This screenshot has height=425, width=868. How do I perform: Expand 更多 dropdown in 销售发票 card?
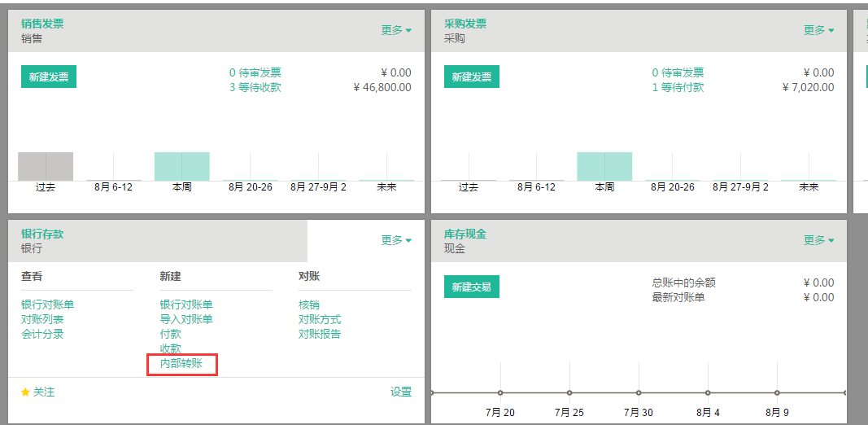[x=396, y=30]
